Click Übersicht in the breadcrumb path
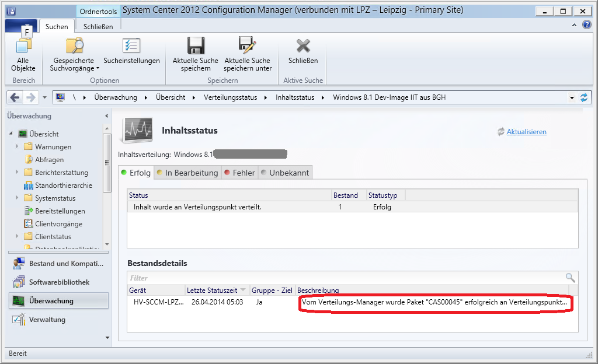Screen dimensions: 598x364 [x=171, y=97]
